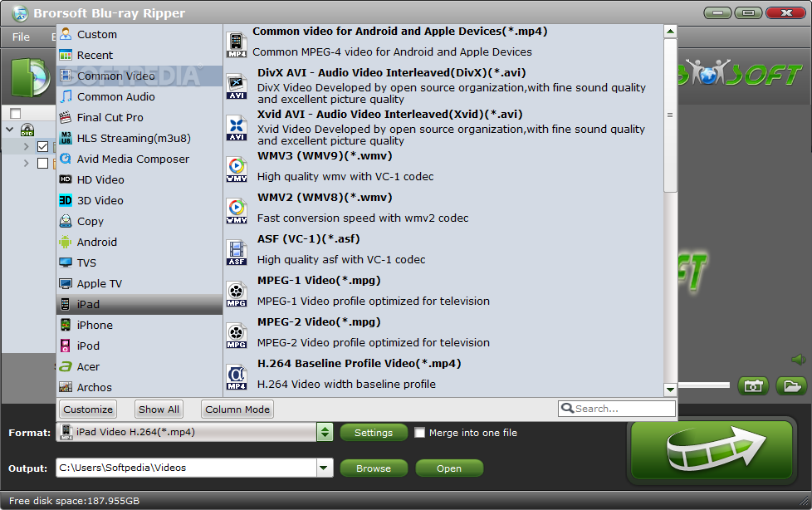Click the iPad device icon

pos(66,304)
